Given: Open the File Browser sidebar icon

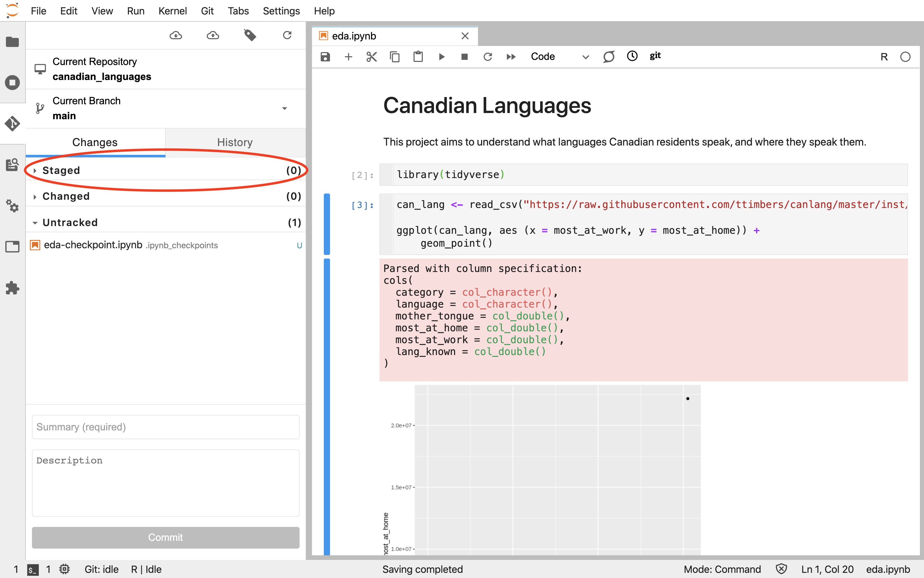Looking at the screenshot, I should click(12, 42).
